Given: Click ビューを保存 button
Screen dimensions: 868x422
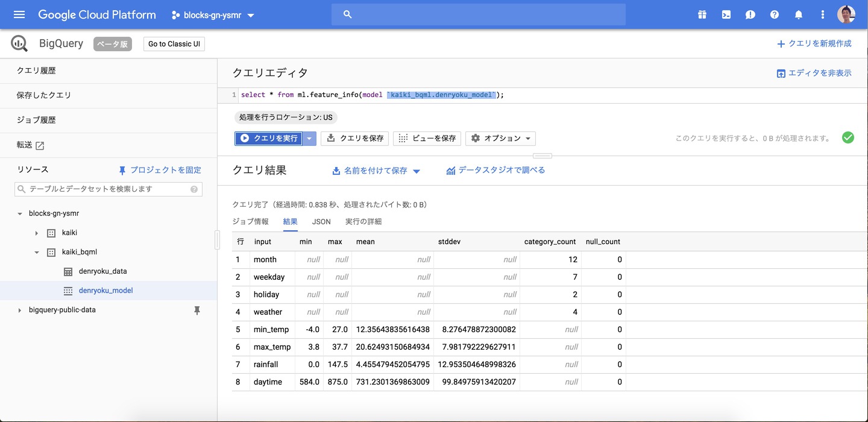Looking at the screenshot, I should click(x=427, y=138).
